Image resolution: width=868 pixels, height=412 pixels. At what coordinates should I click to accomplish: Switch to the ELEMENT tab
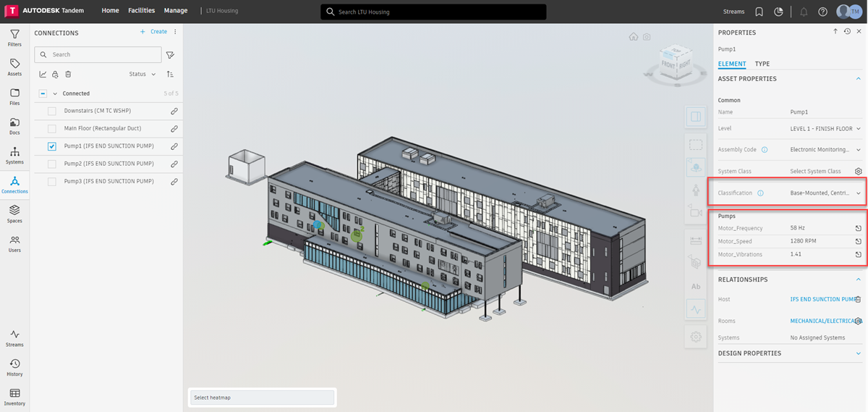[732, 64]
